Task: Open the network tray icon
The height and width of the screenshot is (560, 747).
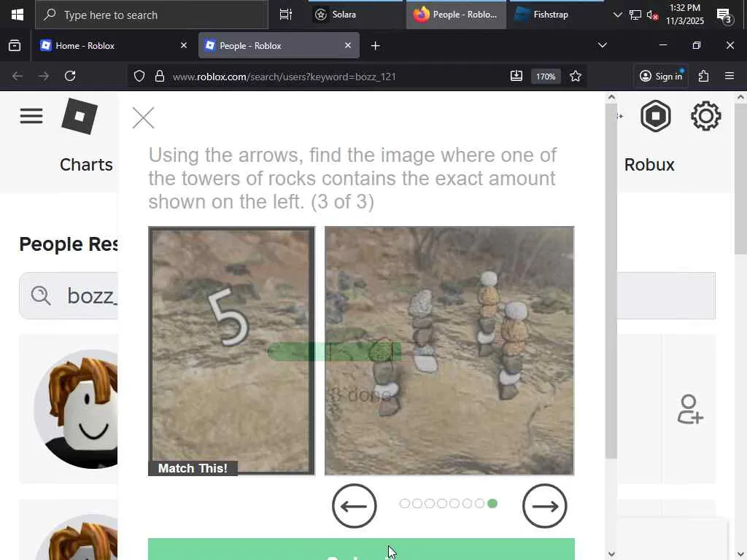Action: point(635,15)
